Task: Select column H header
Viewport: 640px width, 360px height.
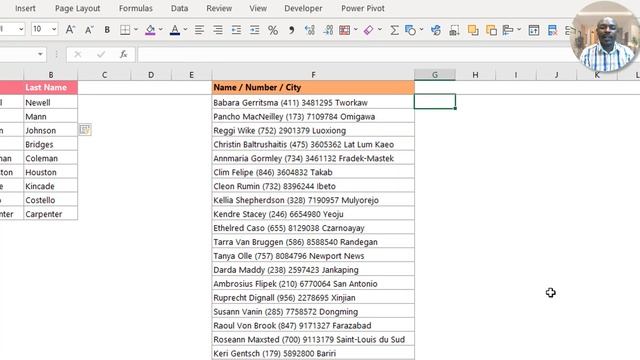Action: (475, 75)
